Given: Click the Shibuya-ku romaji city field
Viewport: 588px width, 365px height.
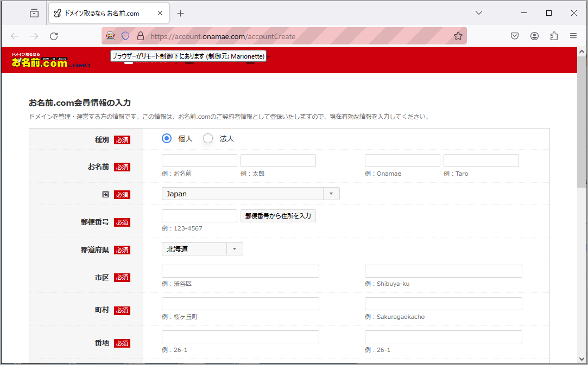Looking at the screenshot, I should coord(443,271).
